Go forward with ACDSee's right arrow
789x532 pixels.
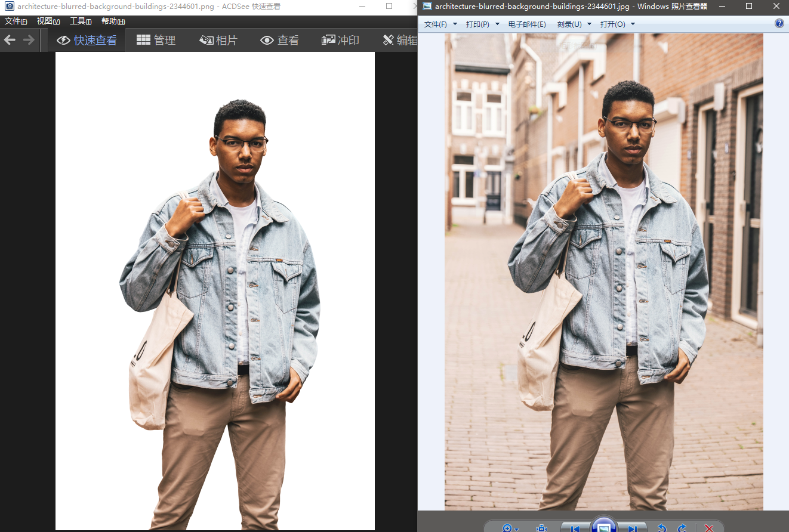click(29, 40)
